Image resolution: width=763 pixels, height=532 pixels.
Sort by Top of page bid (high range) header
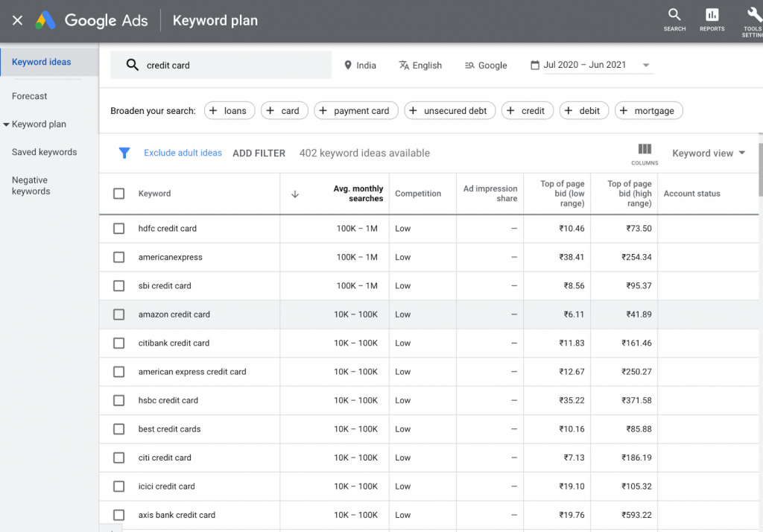[629, 193]
